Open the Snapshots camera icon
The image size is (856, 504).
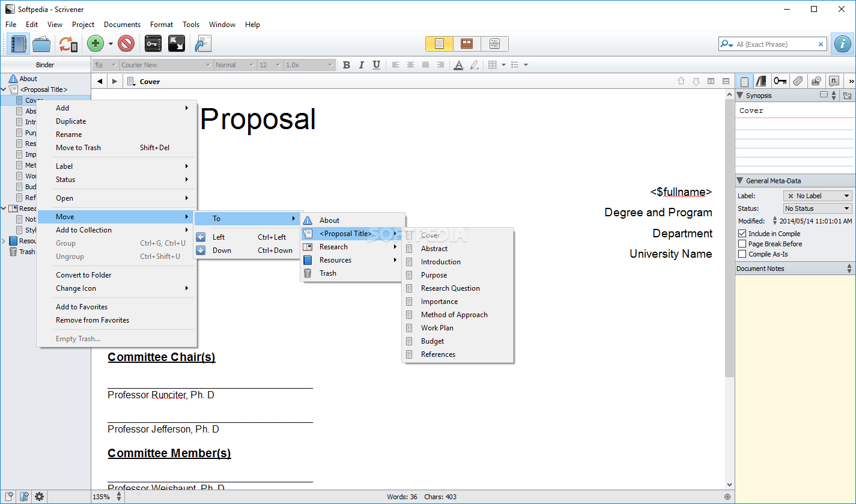pyautogui.click(x=816, y=81)
